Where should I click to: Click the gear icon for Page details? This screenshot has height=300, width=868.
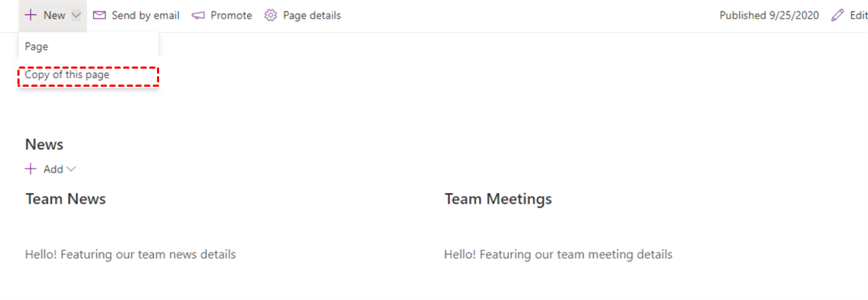271,15
